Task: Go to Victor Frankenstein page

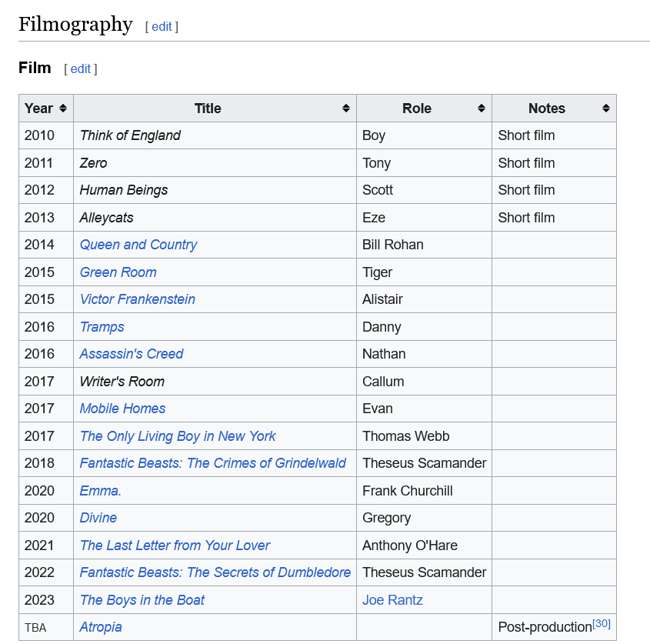Action: [138, 299]
